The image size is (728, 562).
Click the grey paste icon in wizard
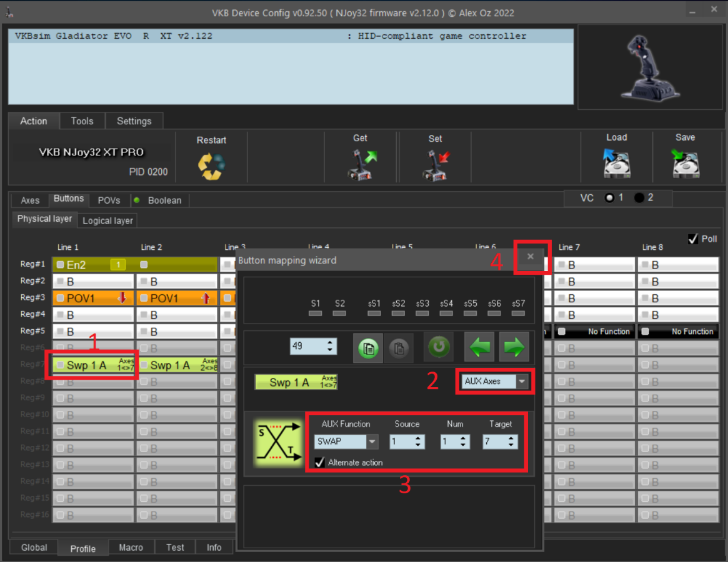398,348
